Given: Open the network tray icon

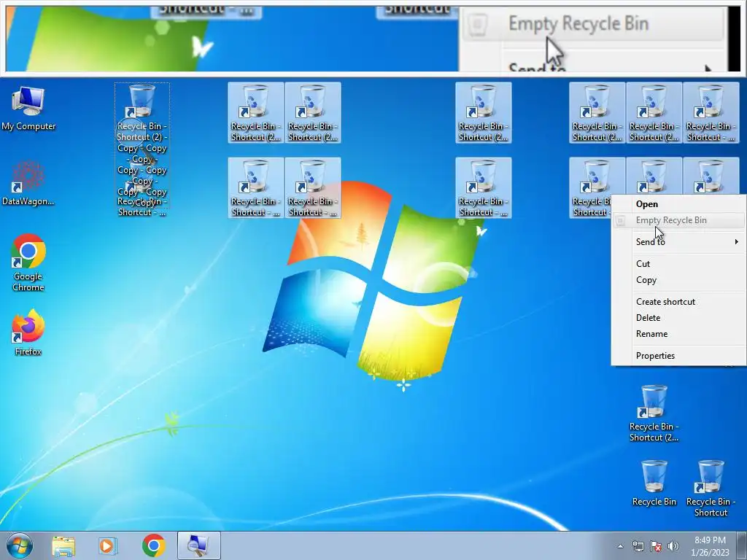Looking at the screenshot, I should pos(638,546).
